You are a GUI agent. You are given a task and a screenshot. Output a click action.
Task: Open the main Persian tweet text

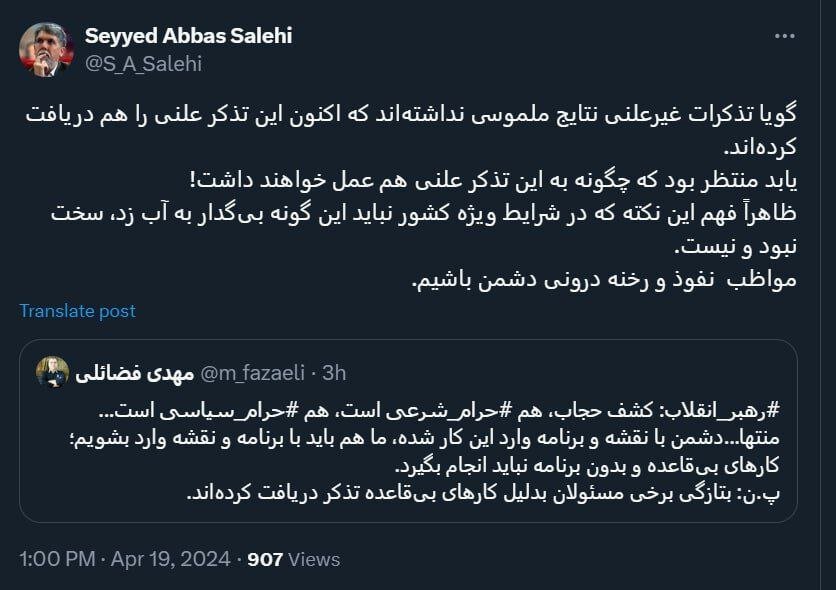pyautogui.click(x=420, y=190)
